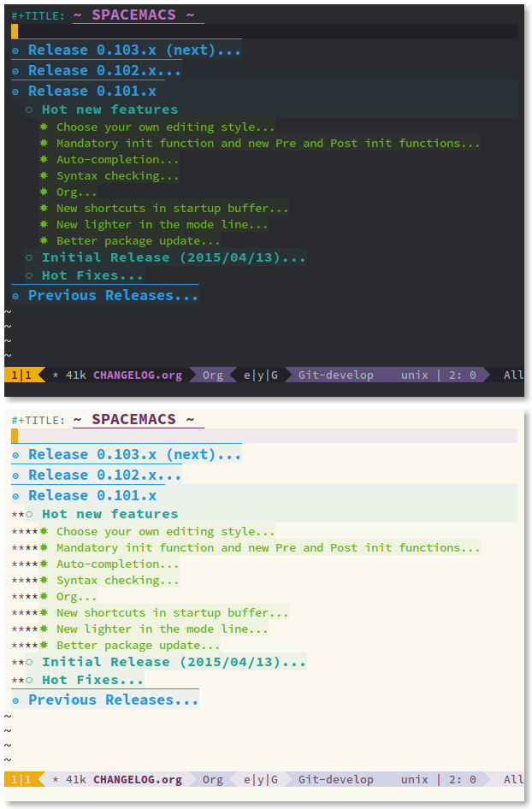This screenshot has height=809, width=532.
Task: Expand light theme Initial Release (2015/04/13)
Action: point(174,662)
